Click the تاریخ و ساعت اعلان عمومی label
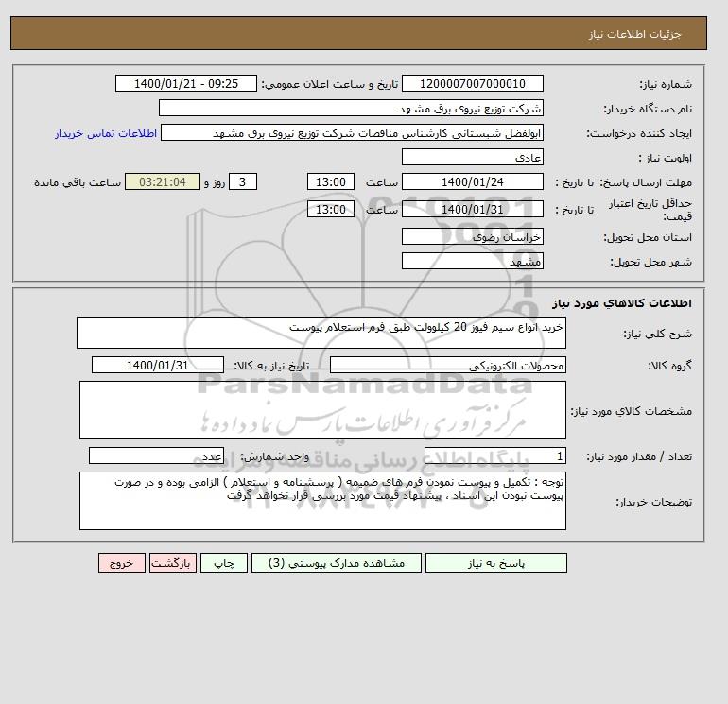The image size is (728, 704). coord(330,84)
